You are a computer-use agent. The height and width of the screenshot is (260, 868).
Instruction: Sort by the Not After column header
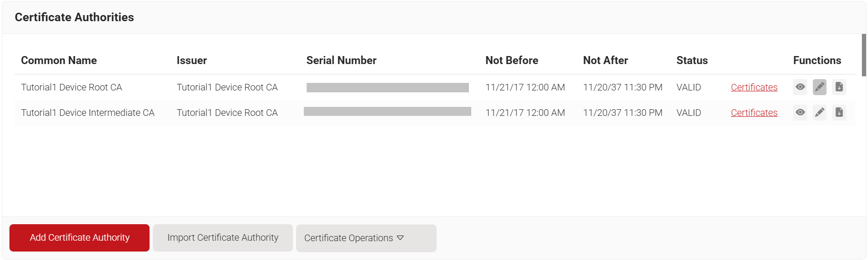click(x=605, y=60)
